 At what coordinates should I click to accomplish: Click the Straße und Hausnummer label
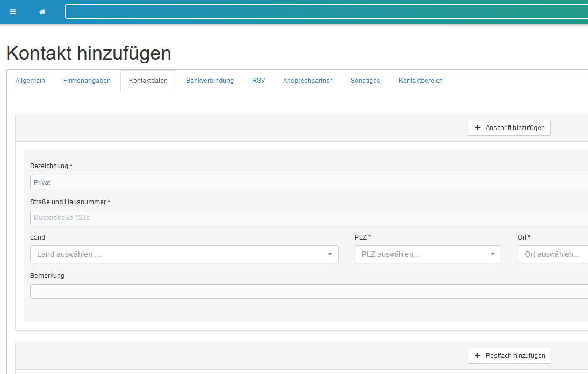[x=70, y=202]
